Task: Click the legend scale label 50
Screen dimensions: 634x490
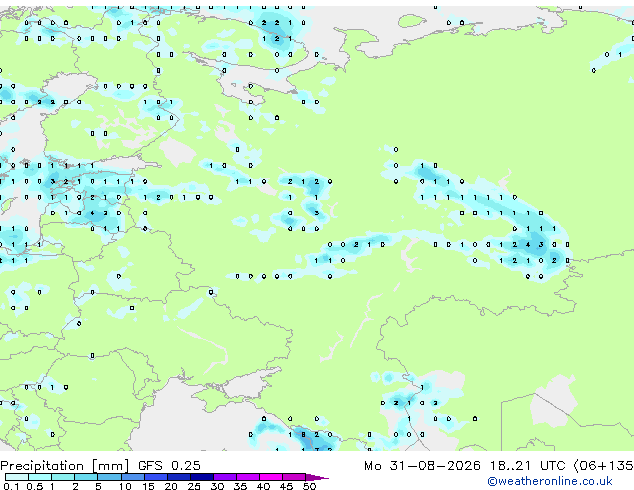Action: pos(309,486)
